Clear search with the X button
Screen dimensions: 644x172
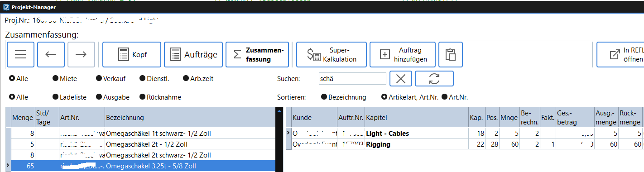click(x=401, y=79)
